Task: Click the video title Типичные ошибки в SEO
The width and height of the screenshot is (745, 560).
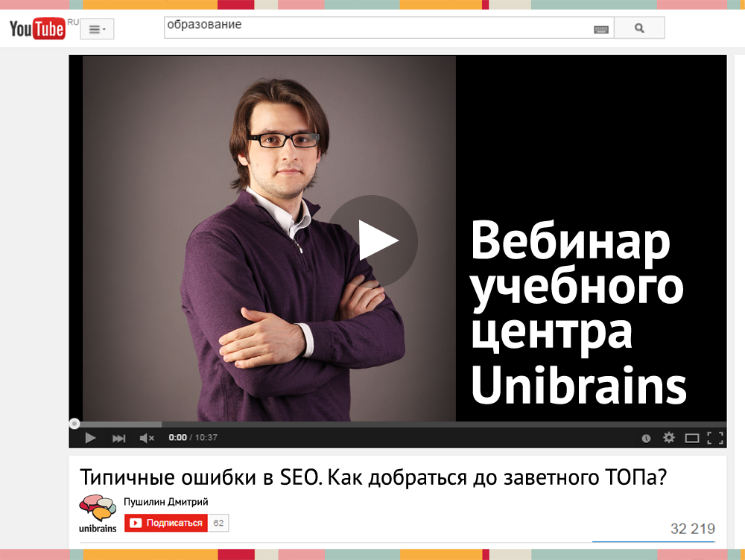Action: pyautogui.click(x=373, y=477)
